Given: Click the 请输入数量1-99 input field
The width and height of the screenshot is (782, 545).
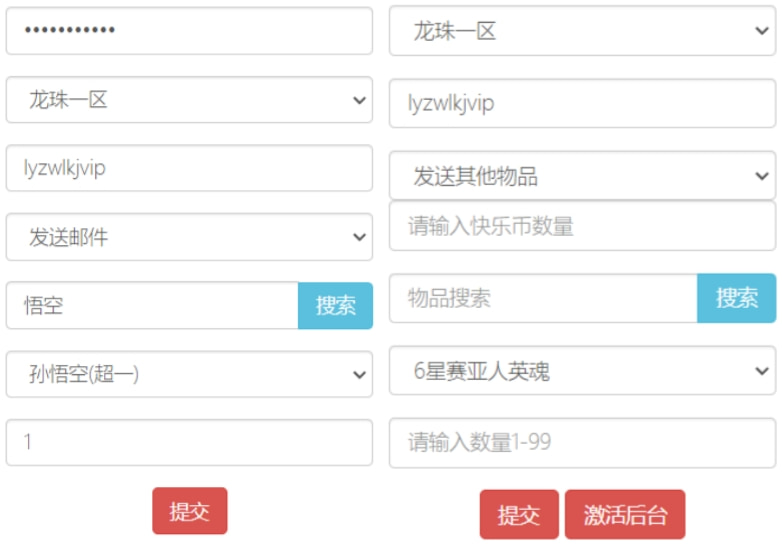Looking at the screenshot, I should [x=582, y=442].
